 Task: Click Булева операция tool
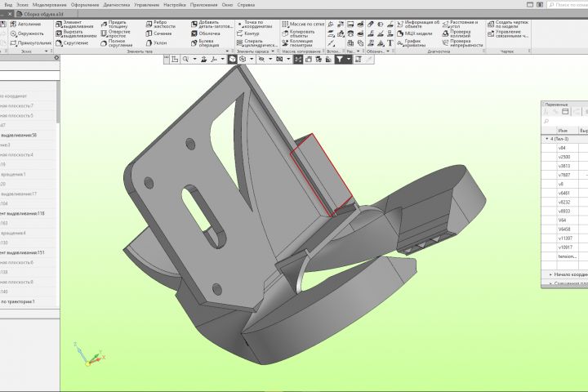(x=205, y=43)
